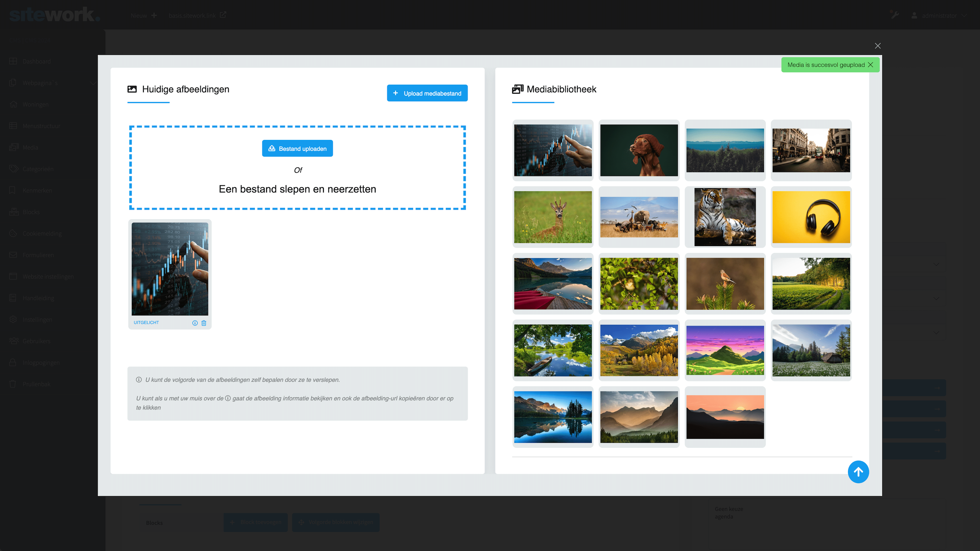The width and height of the screenshot is (980, 551).
Task: Click the featured stock chart thumbnail
Action: coord(170,269)
